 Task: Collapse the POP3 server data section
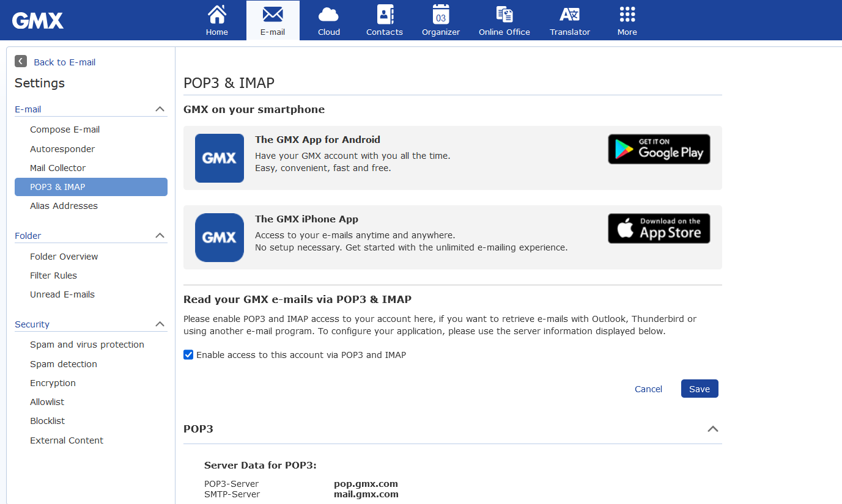[712, 429]
